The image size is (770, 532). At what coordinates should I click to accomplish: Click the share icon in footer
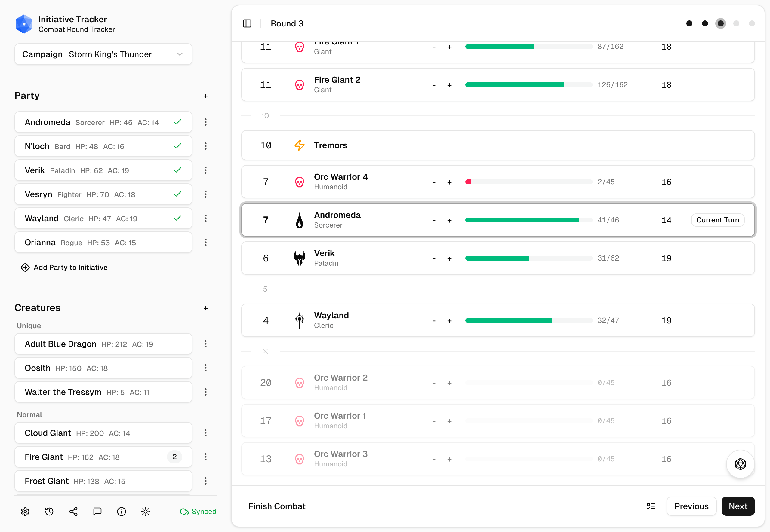[x=73, y=511]
